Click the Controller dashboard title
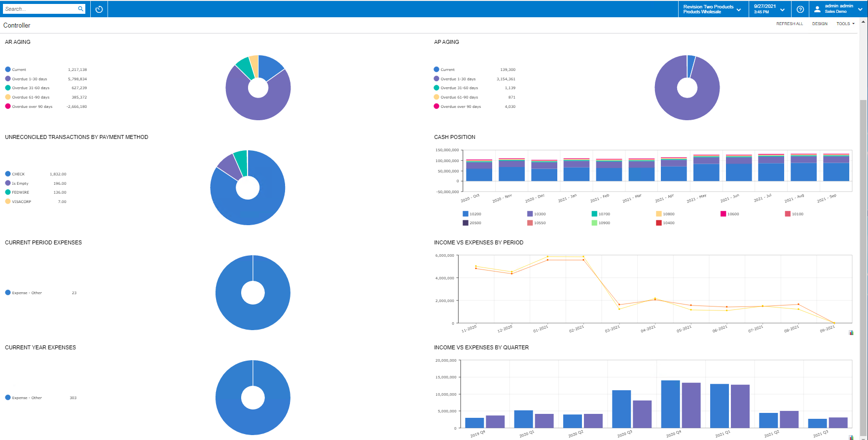 point(17,25)
